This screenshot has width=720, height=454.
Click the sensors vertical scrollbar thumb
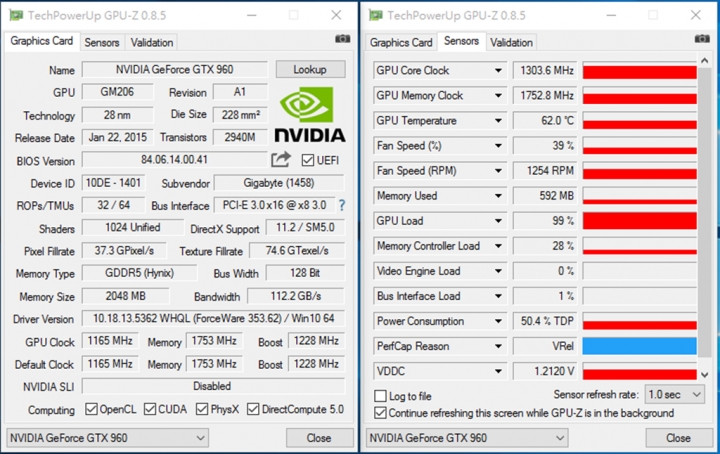(x=705, y=212)
